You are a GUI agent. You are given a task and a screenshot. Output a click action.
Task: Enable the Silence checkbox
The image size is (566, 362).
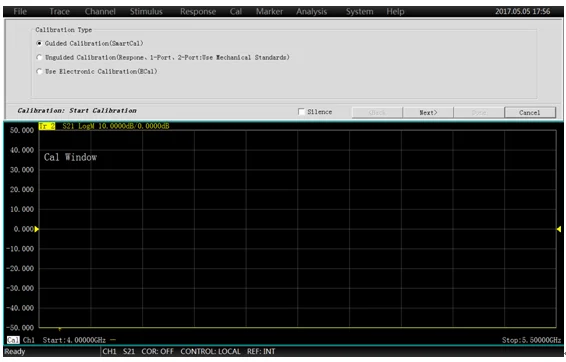click(301, 112)
